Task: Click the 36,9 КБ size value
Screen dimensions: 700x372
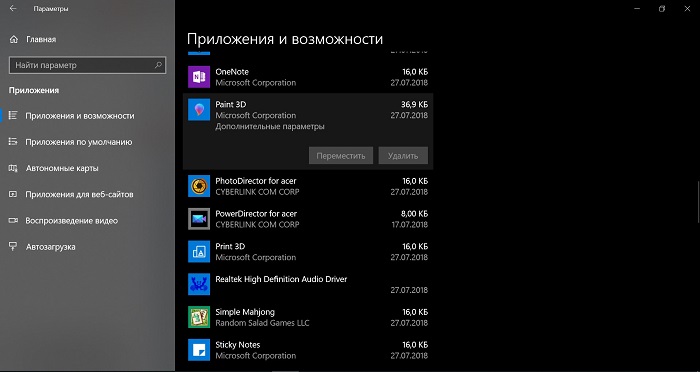Action: point(414,104)
